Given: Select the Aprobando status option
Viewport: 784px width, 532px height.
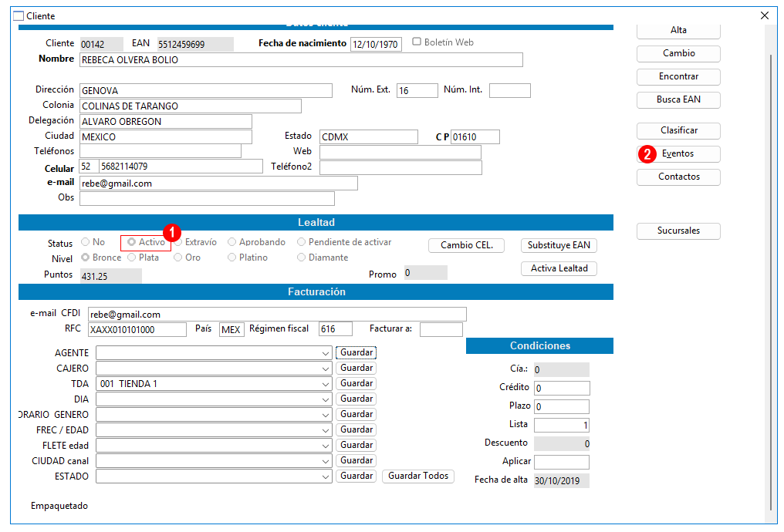Looking at the screenshot, I should (231, 242).
